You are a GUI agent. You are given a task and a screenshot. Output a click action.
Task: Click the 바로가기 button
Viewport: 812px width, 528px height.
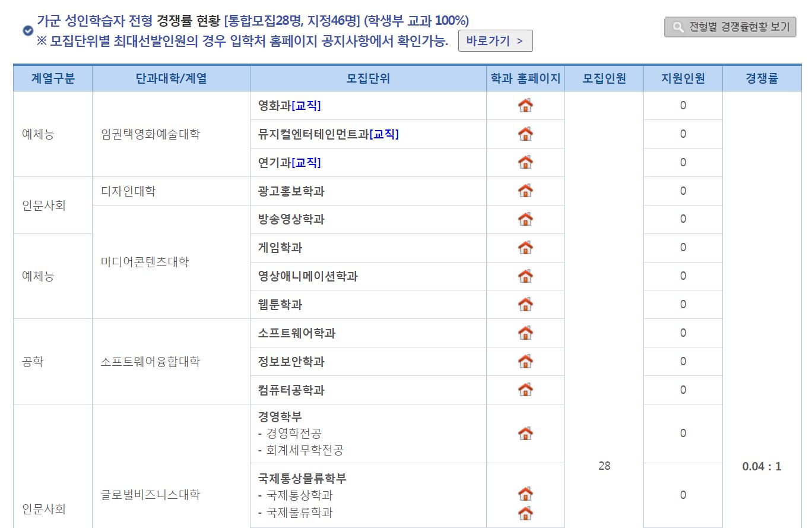495,41
